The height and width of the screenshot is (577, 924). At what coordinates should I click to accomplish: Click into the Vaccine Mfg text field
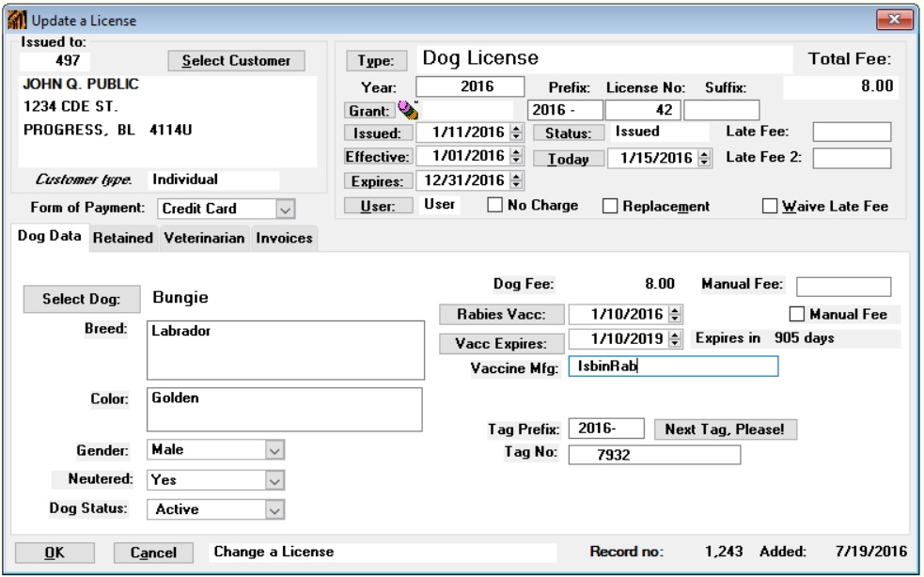pos(672,366)
